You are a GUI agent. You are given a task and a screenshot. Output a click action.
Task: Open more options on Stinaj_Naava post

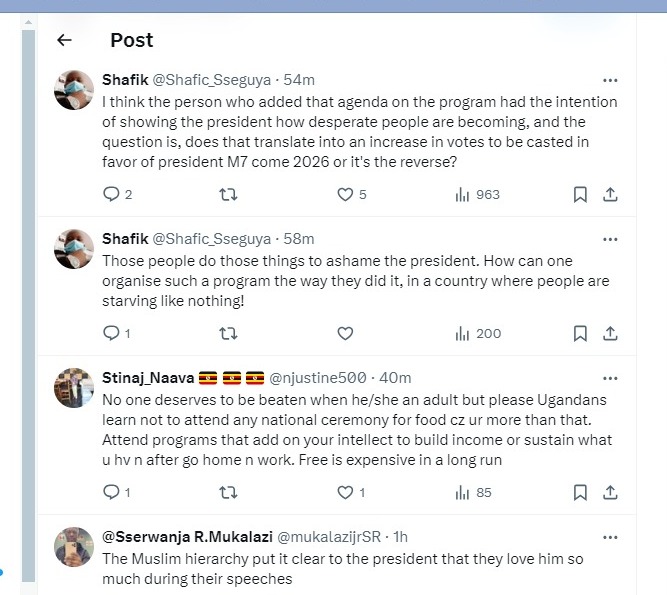point(609,378)
